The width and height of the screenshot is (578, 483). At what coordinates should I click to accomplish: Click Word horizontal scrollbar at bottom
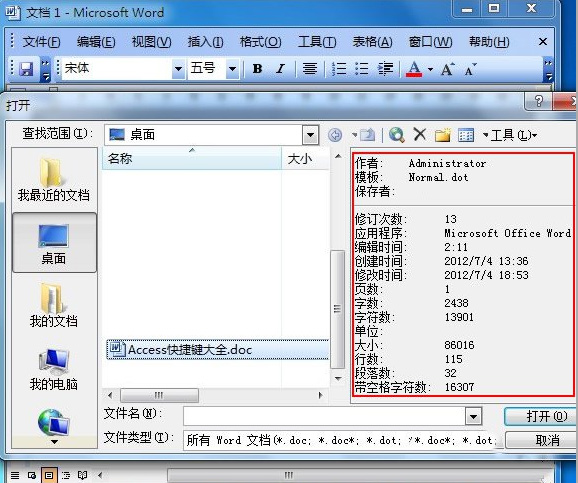point(288,475)
